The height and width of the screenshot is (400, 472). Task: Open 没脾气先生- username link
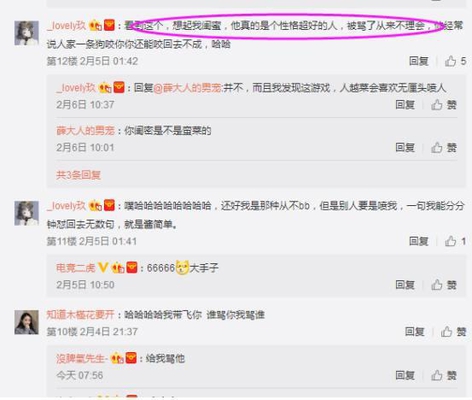click(82, 358)
